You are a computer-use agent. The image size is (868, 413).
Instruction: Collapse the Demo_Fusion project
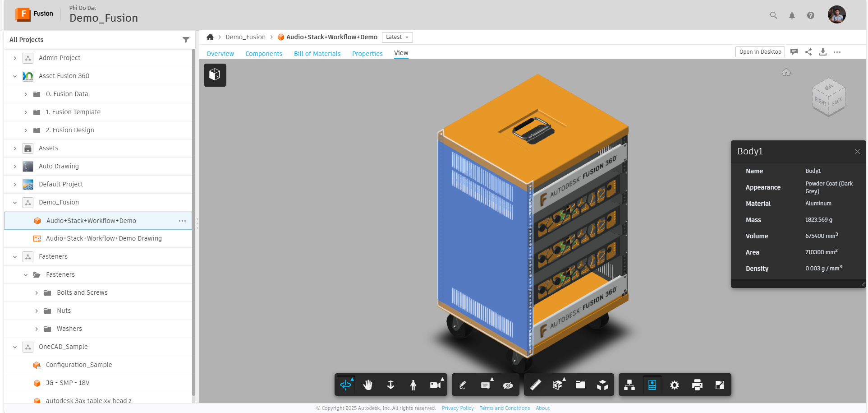point(15,203)
